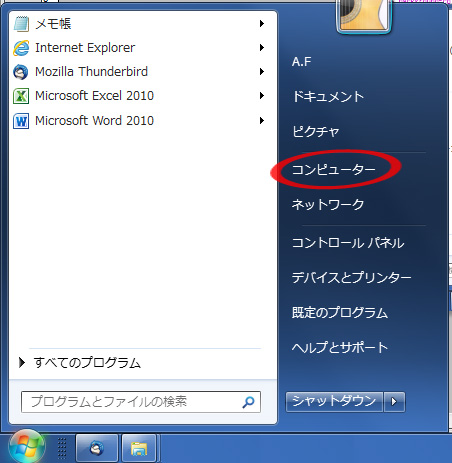Open ヘルプとサポート
This screenshot has width=452, height=463.
pos(340,347)
